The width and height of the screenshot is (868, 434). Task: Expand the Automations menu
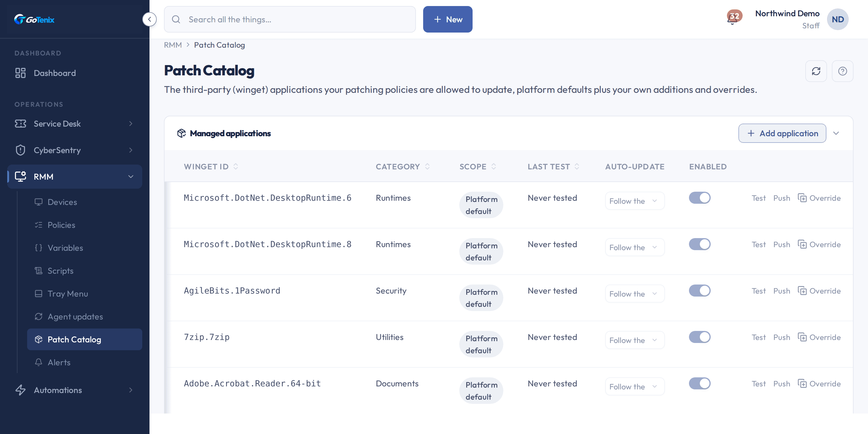(74, 390)
